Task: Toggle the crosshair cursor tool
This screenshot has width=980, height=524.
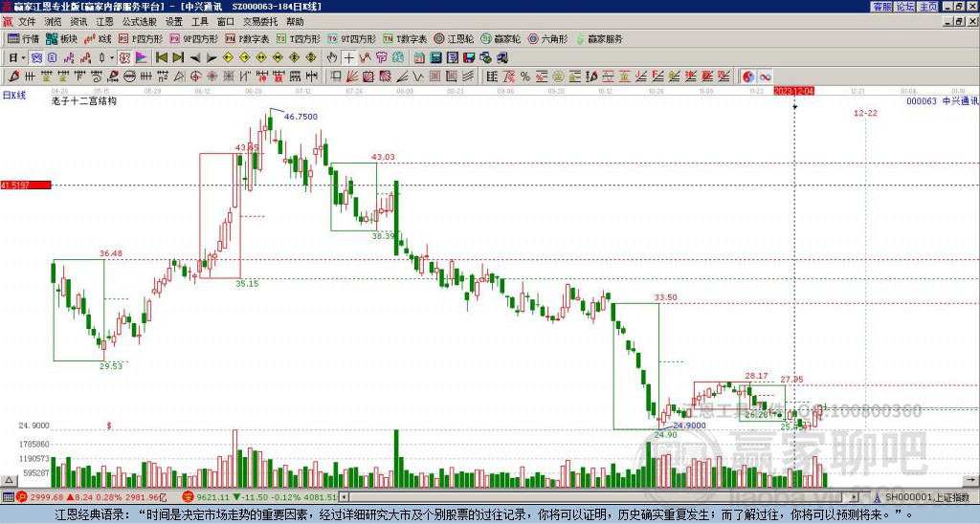Action: click(x=348, y=58)
